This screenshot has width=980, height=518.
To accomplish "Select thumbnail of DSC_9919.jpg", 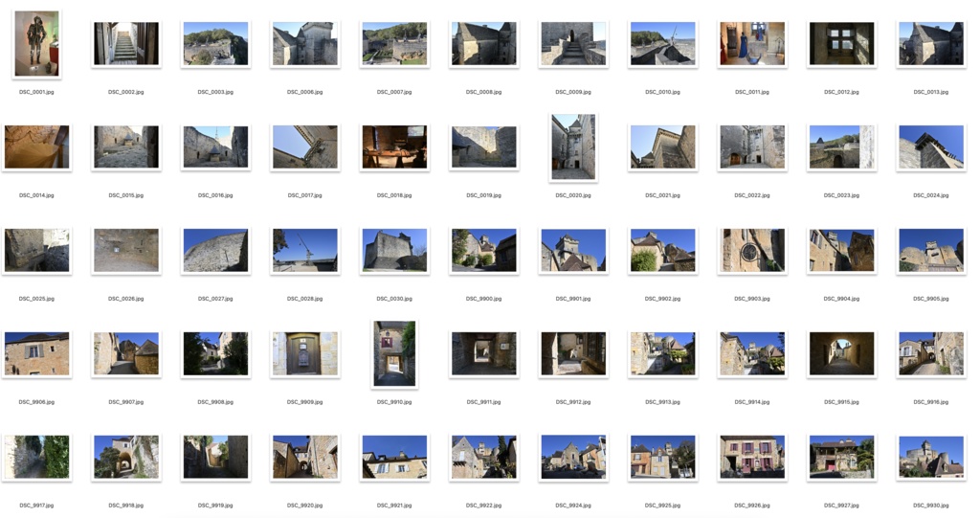I will (215, 457).
